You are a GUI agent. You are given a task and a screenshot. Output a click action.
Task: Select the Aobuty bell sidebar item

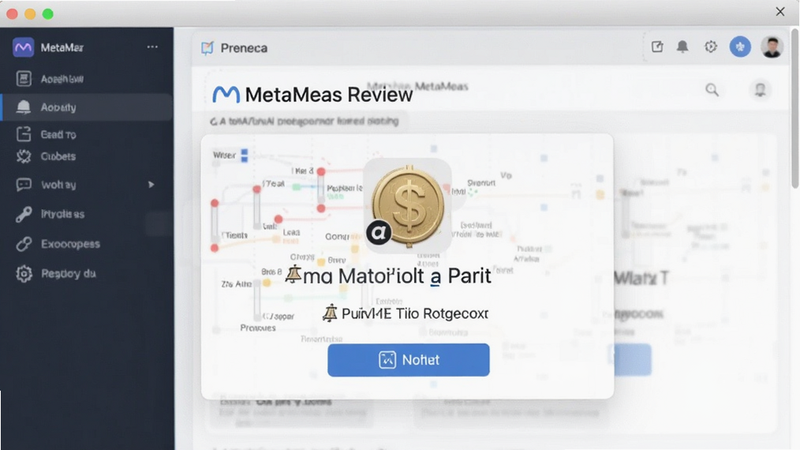coord(87,107)
